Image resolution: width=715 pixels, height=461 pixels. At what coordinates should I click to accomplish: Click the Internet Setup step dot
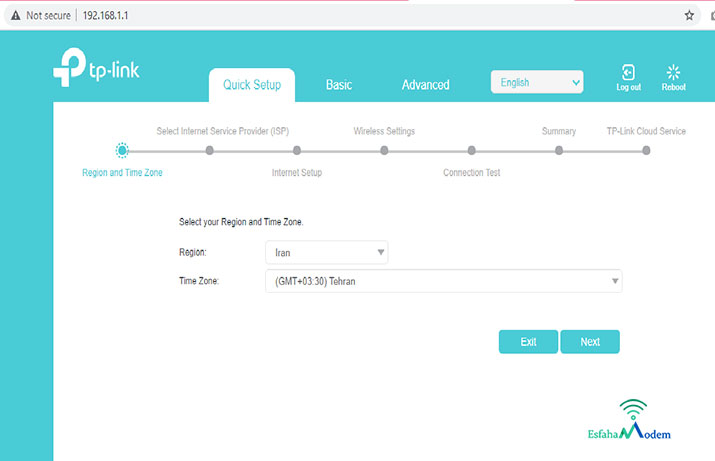[x=297, y=151]
